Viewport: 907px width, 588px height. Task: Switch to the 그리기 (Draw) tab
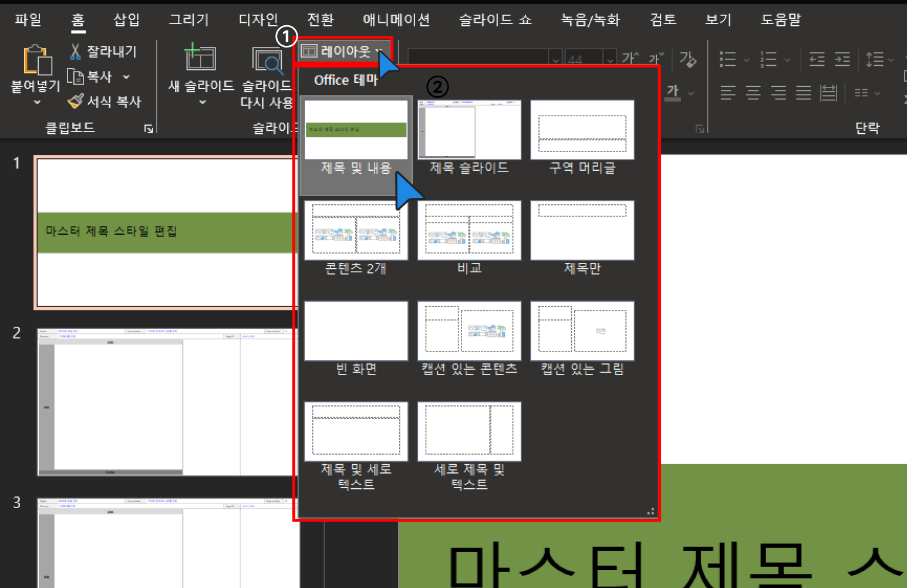pyautogui.click(x=188, y=20)
